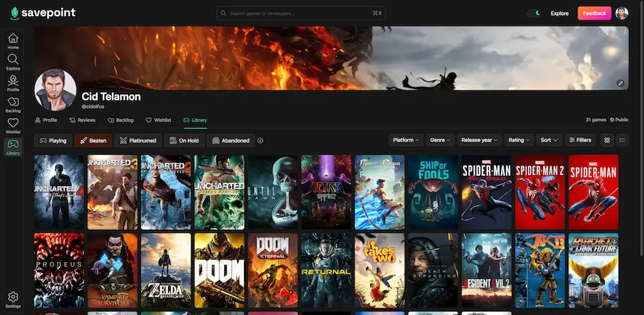
Task: Expand the Release year dropdown
Action: click(x=479, y=141)
